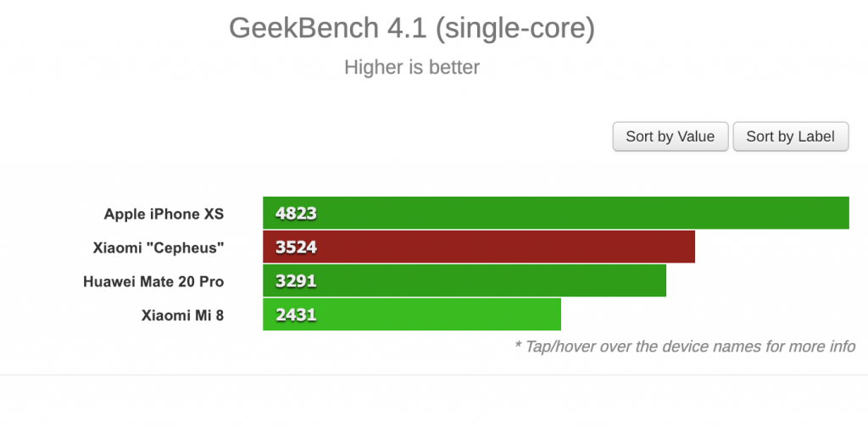Screen dimensions: 868x427
Task: Click the Sort by Label button
Action: (791, 136)
